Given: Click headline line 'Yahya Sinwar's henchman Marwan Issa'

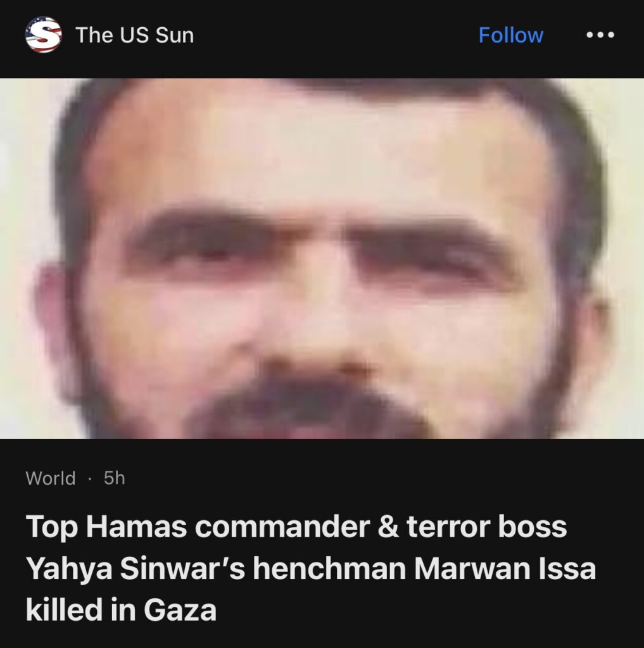Looking at the screenshot, I should [x=311, y=569].
